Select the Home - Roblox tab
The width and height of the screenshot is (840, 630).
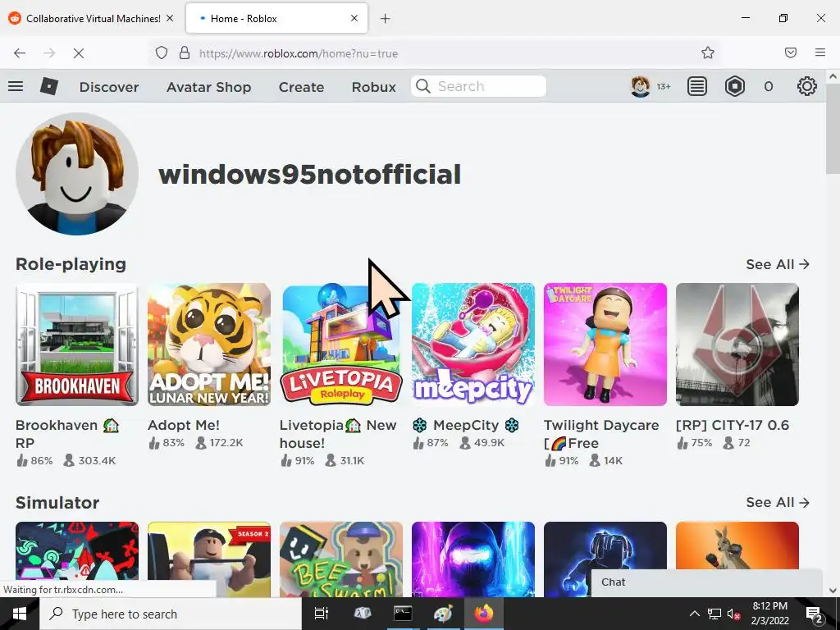(276, 18)
